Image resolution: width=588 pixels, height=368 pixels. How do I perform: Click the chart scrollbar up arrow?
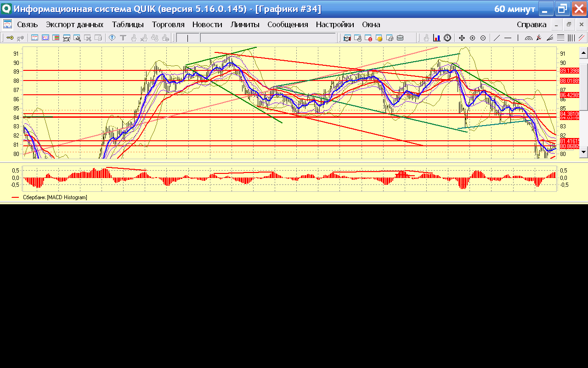tap(583, 53)
